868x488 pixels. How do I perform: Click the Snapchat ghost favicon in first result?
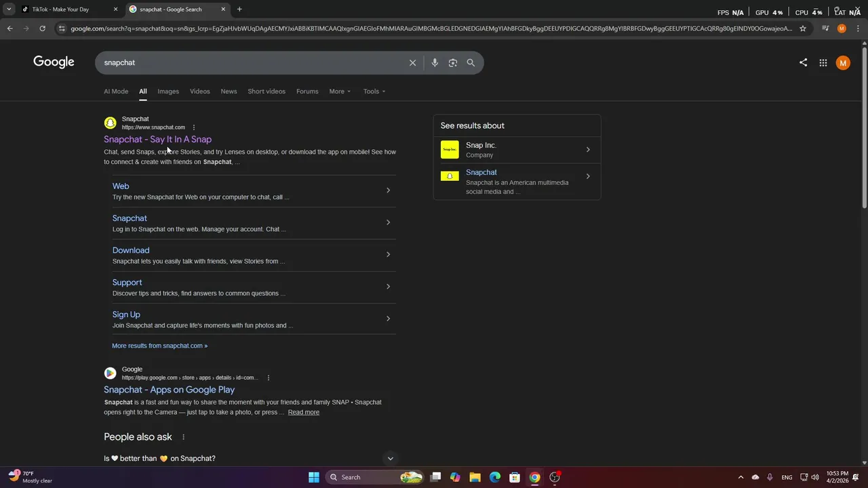point(110,123)
